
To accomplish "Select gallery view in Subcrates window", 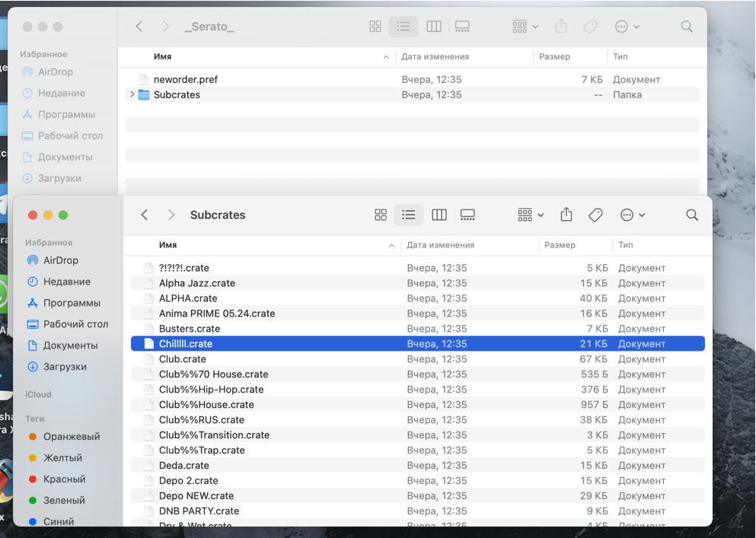I will click(x=467, y=215).
